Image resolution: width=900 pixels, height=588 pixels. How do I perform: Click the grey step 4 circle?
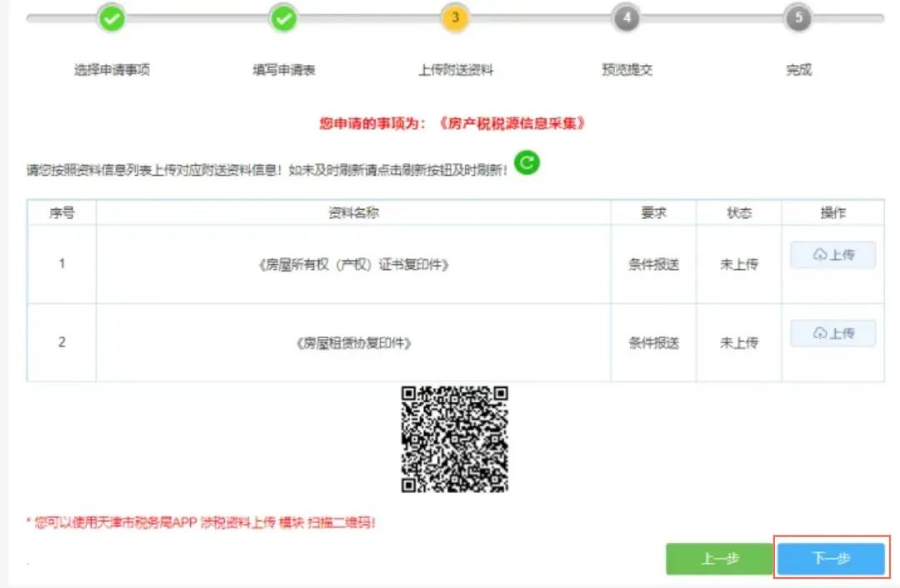coord(627,18)
